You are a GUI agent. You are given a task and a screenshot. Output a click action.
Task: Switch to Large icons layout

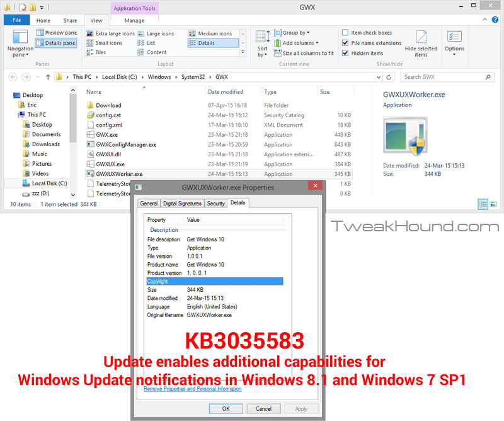pos(156,33)
